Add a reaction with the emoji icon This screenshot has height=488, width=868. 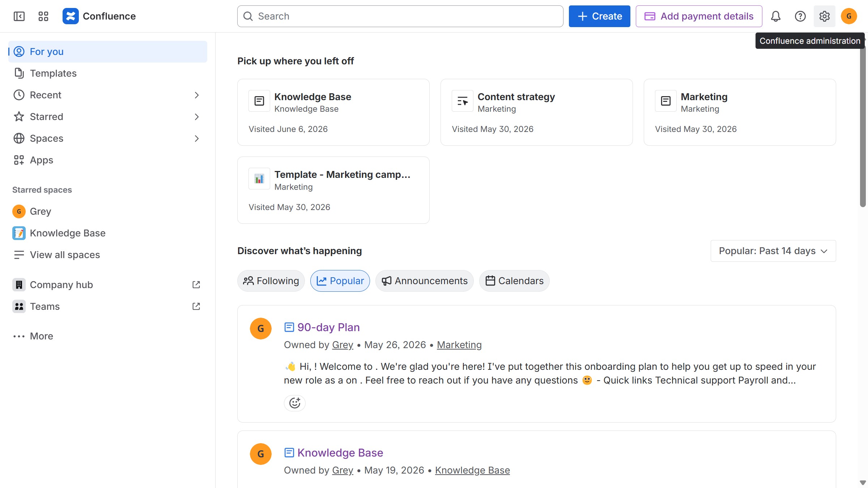coord(295,403)
